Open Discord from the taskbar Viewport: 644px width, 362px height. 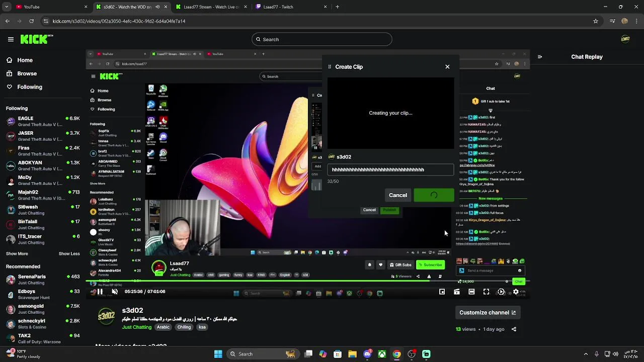tap(367, 354)
